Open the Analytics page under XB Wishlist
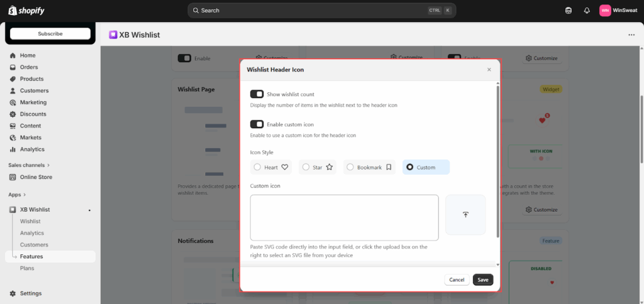Screen dimensions: 644x304 click(x=32, y=233)
